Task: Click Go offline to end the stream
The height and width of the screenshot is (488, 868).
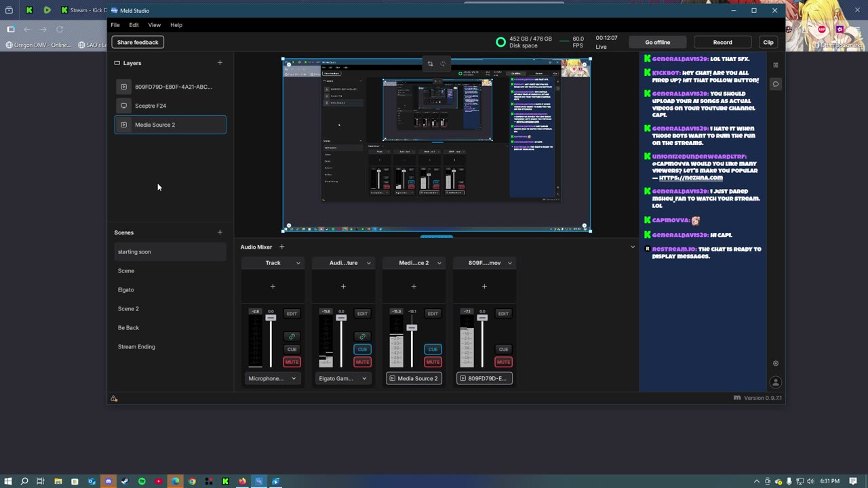Action: click(x=658, y=42)
